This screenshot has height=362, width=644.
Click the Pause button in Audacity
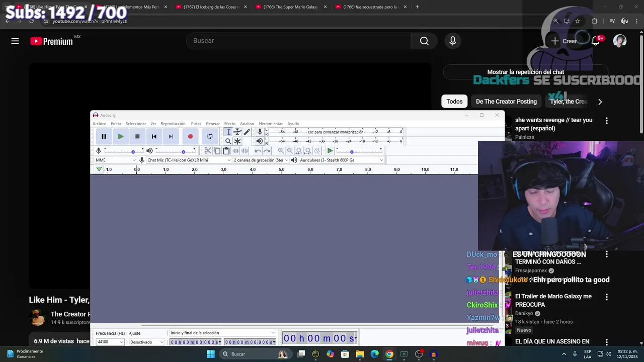coord(104,136)
